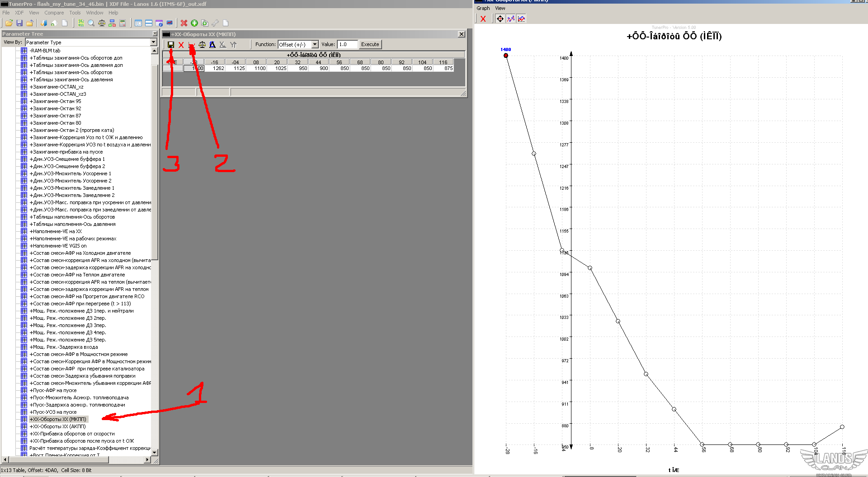Open the Function Offset (+/-) dropdown
Viewport: 868px width, 477px height.
[x=315, y=44]
